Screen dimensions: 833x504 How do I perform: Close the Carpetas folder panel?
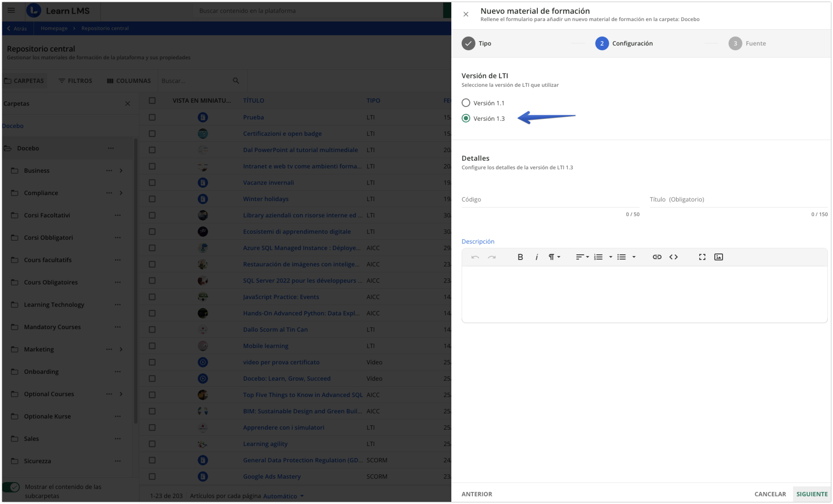click(127, 103)
